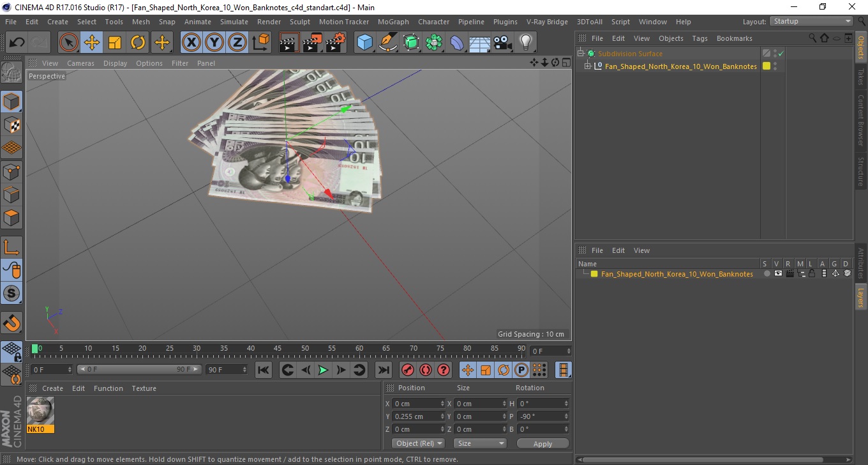This screenshot has width=868, height=465.
Task: Click frame 45 on the timeline ruler
Action: click(x=278, y=349)
